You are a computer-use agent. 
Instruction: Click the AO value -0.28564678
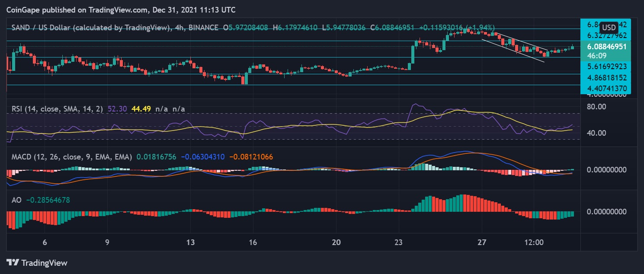coord(48,200)
